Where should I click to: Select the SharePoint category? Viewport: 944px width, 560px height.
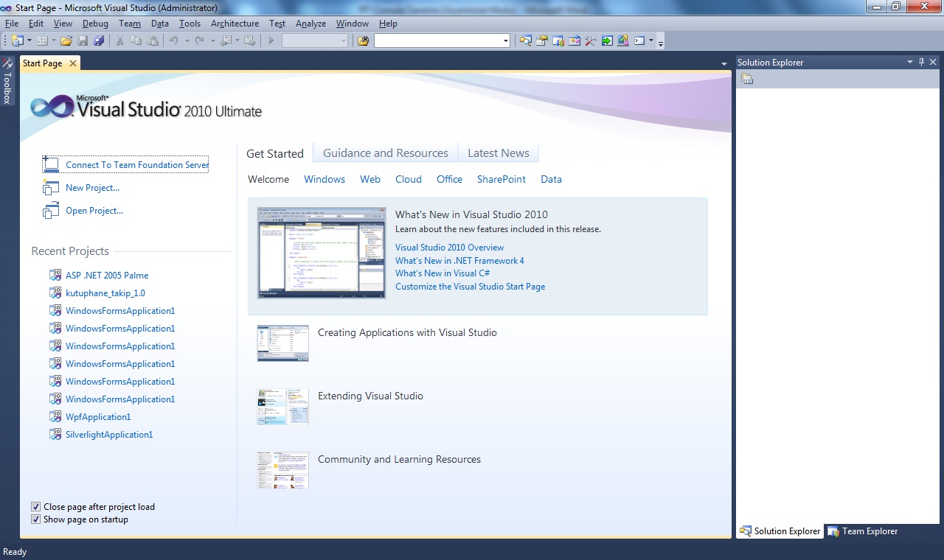click(x=502, y=179)
